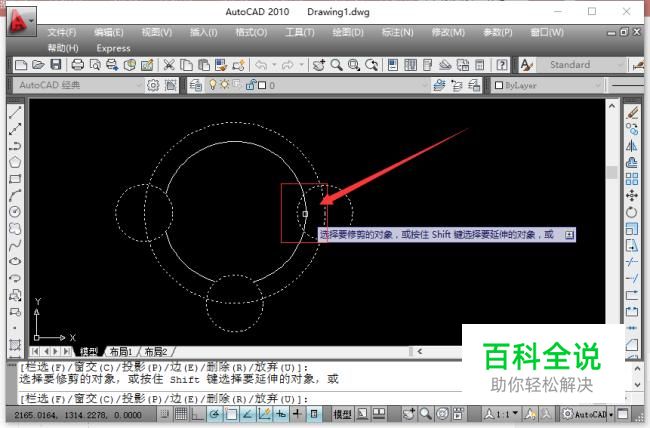
Task: Select the Line tool in Draw toolbar
Action: pyautogui.click(x=15, y=113)
